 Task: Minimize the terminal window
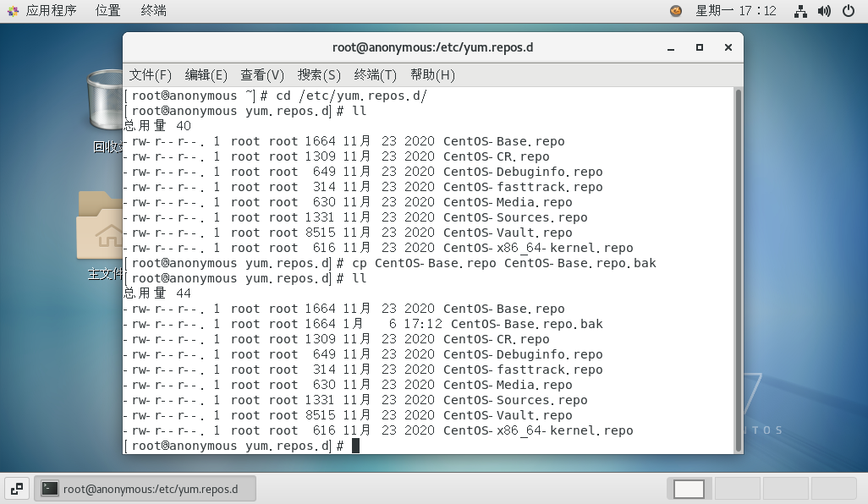(671, 48)
